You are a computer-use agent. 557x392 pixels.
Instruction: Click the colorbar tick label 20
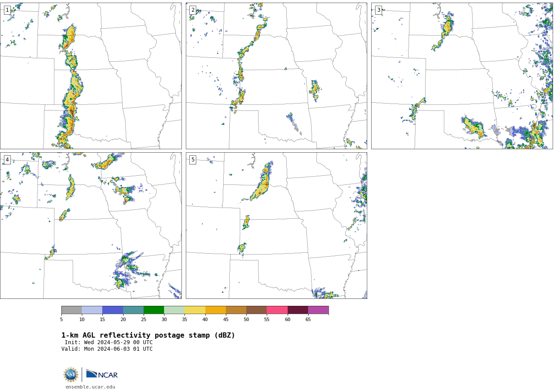(123, 320)
